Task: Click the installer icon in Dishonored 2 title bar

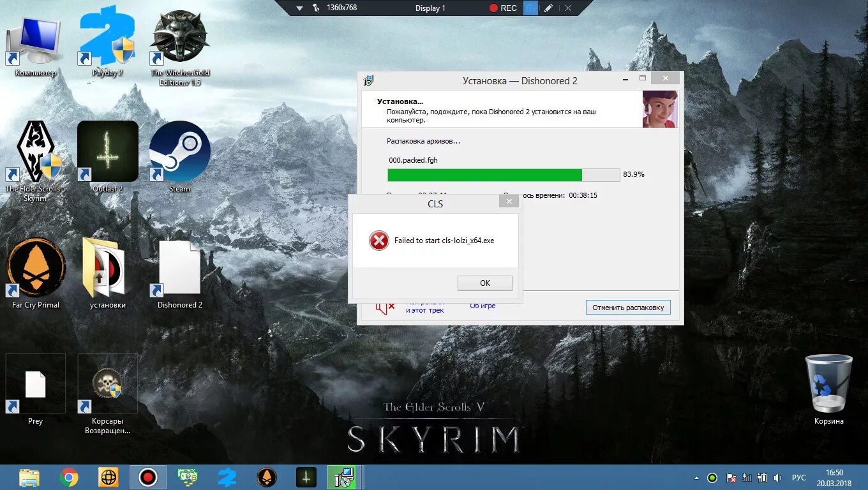Action: coord(368,80)
